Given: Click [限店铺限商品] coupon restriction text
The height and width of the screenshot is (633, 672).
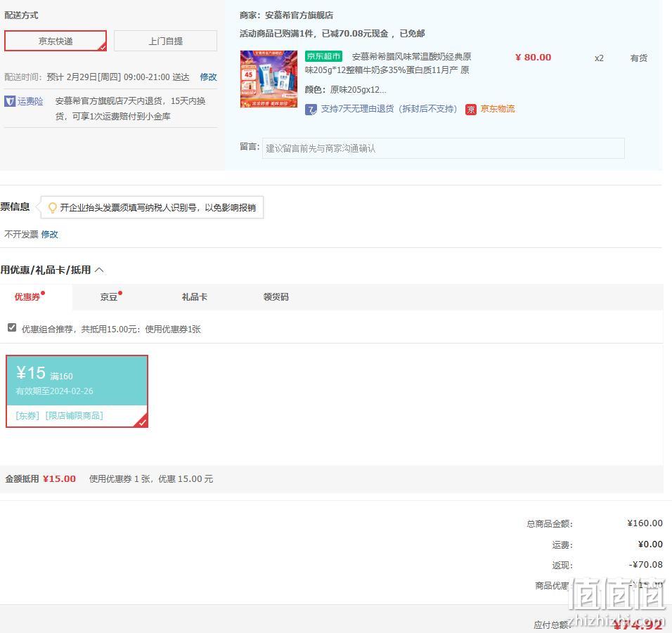Looking at the screenshot, I should pyautogui.click(x=74, y=415).
